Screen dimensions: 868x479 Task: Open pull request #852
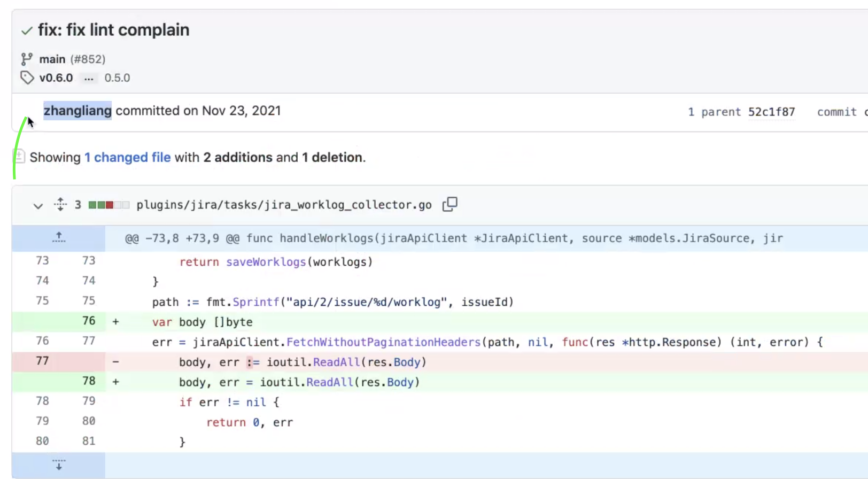coord(88,59)
